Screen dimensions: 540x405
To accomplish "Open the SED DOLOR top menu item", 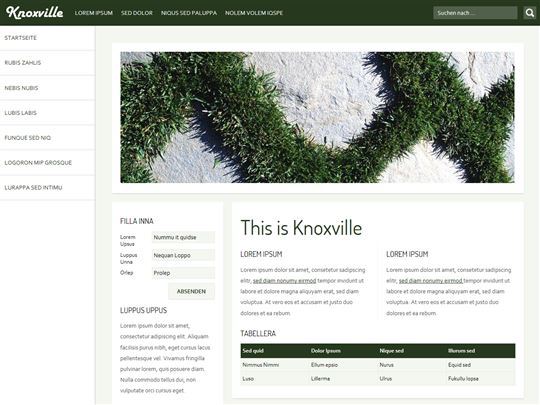I will point(137,13).
